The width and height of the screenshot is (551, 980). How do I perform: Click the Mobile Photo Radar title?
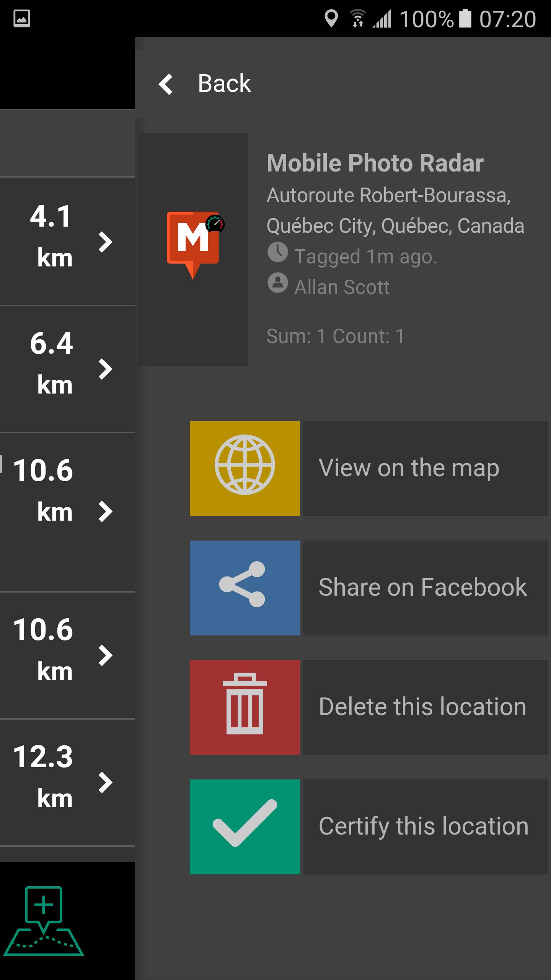[x=375, y=163]
